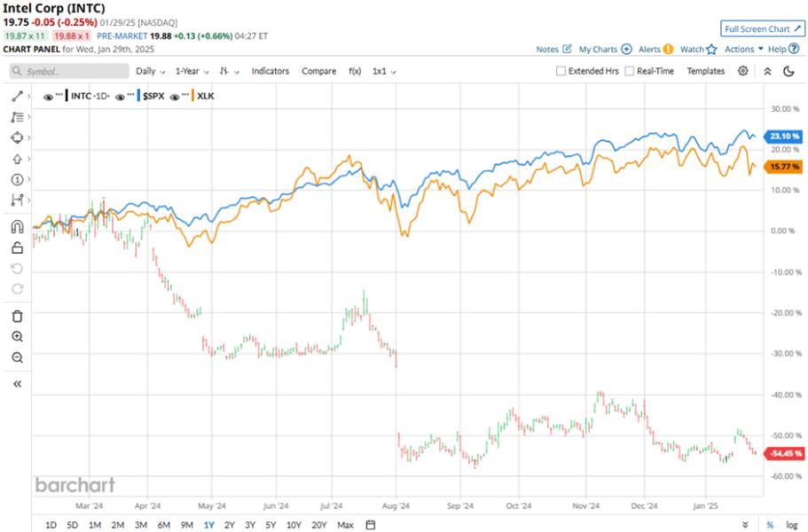
Task: Open chart settings gear icon
Action: [x=743, y=71]
